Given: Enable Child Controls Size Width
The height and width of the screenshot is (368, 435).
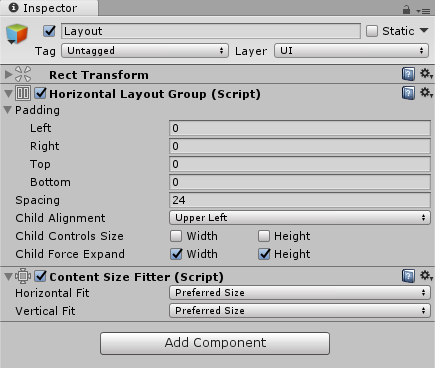Looking at the screenshot, I should tap(176, 236).
